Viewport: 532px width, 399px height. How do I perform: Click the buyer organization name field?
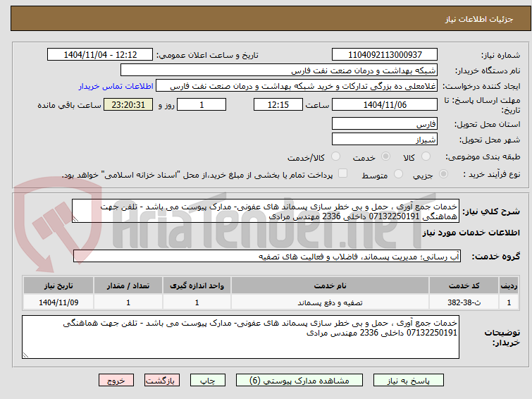279,70
